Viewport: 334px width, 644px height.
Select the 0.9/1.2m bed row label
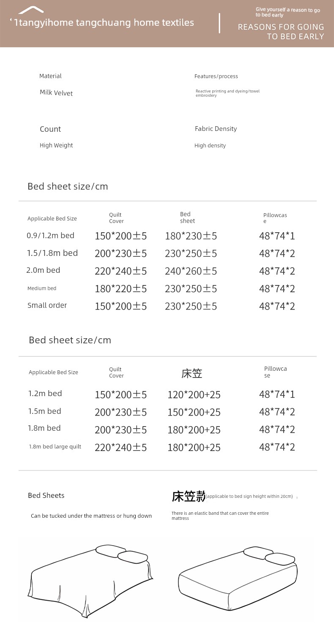50,236
